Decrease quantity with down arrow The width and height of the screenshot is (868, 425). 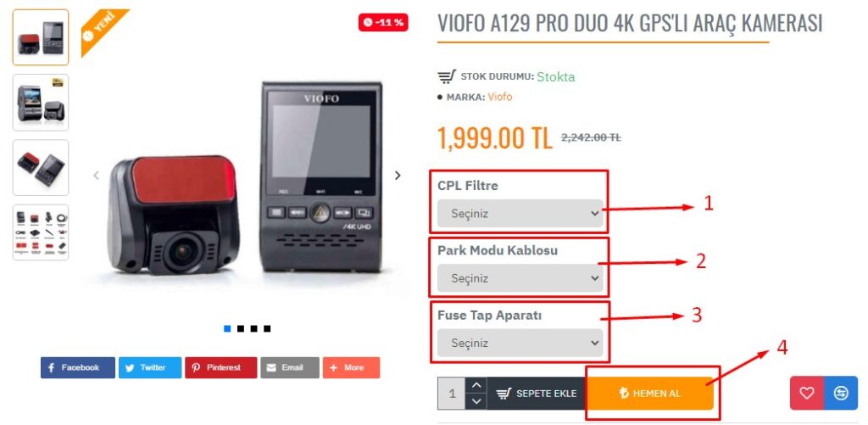(476, 401)
